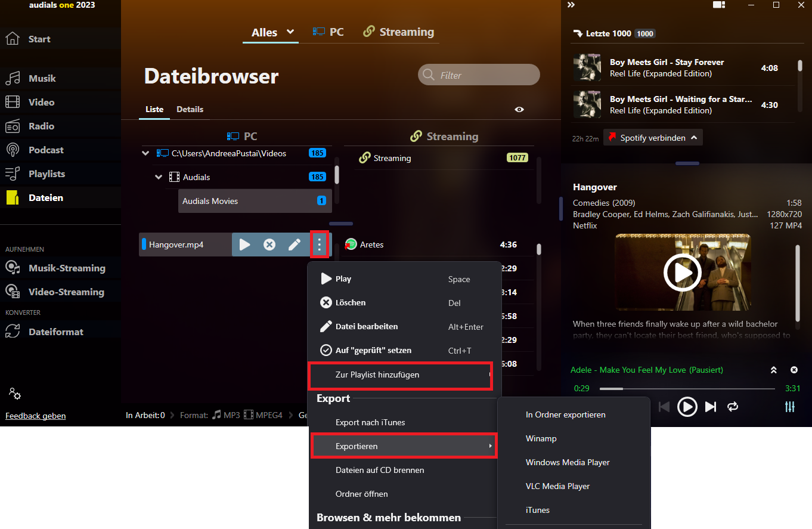
Task: Expand player with double chevron up
Action: click(774, 370)
